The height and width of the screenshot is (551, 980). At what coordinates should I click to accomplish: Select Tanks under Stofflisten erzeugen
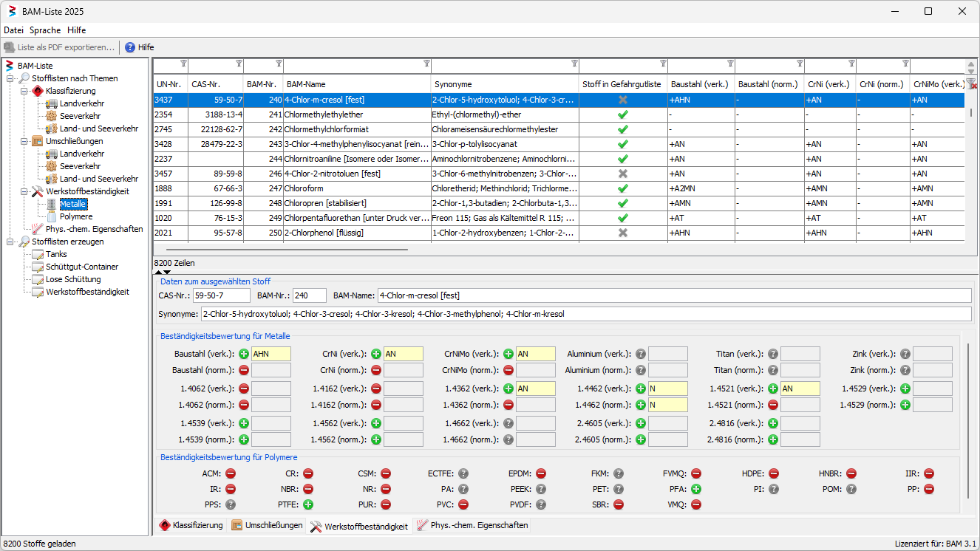56,254
